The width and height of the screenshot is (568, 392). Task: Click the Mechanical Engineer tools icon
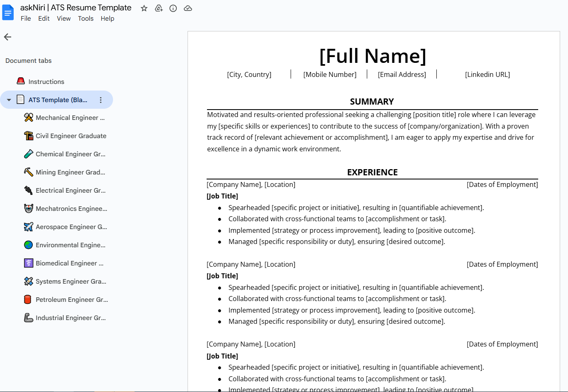coord(28,117)
